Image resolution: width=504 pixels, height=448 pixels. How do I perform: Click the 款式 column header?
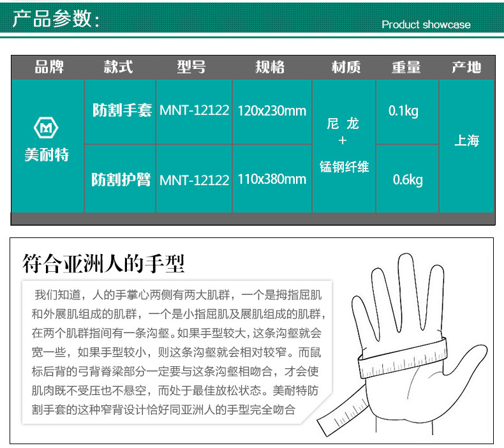pos(118,67)
